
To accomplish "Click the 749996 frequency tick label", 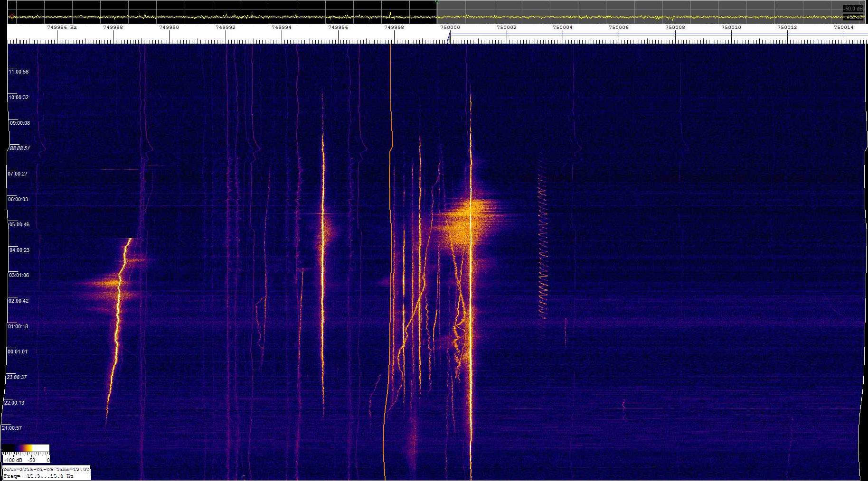I will [x=338, y=28].
